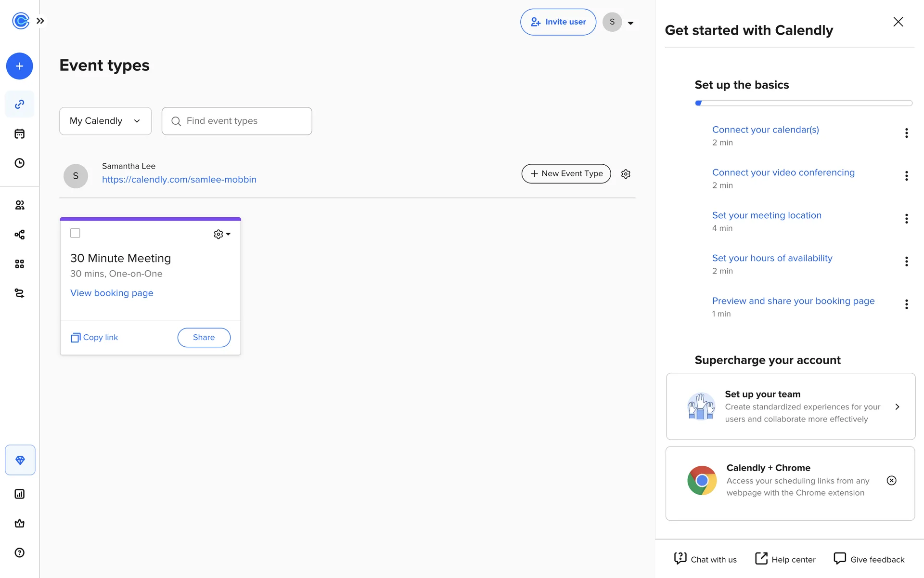Open the View booking page link

click(112, 293)
